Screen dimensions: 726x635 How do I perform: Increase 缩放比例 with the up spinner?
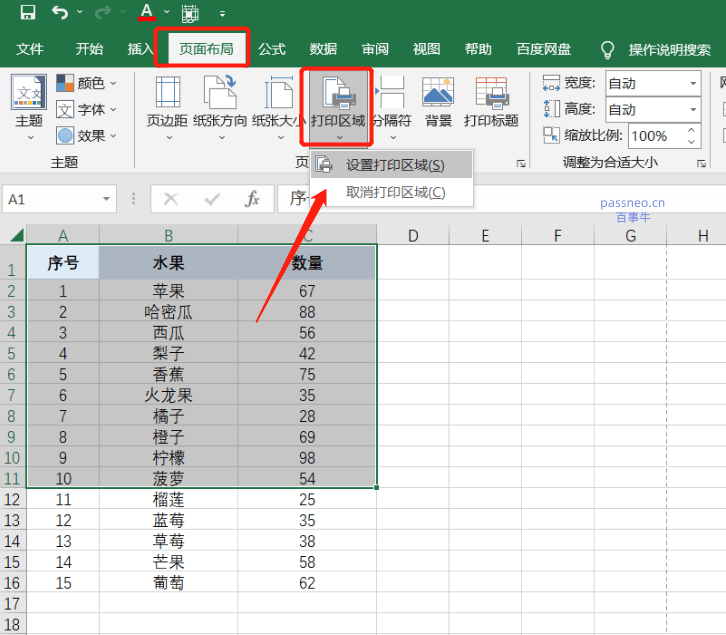click(x=691, y=130)
